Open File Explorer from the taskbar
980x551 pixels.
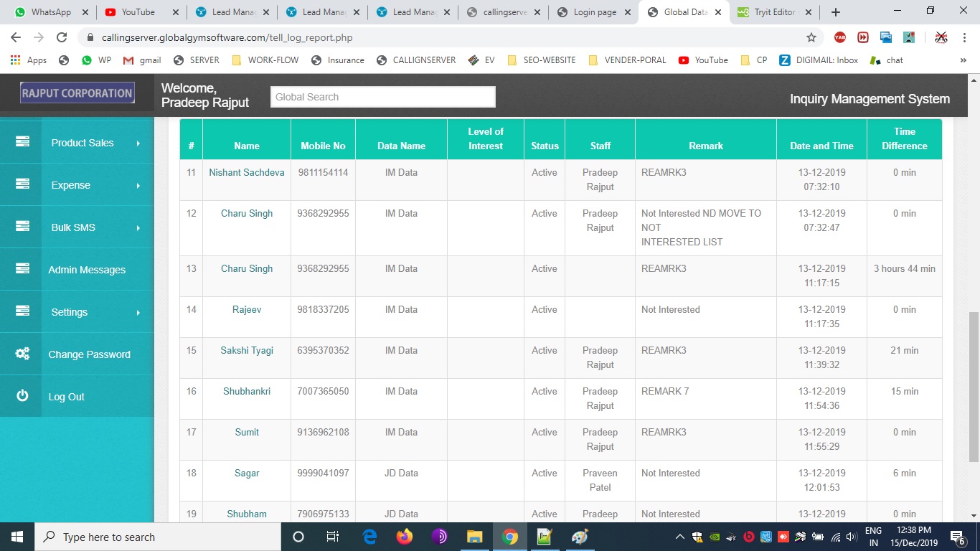tap(474, 537)
